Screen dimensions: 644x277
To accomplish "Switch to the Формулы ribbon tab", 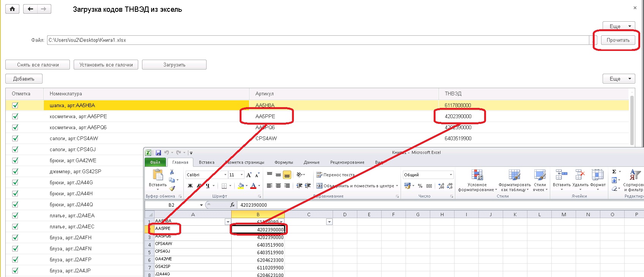I will point(284,162).
